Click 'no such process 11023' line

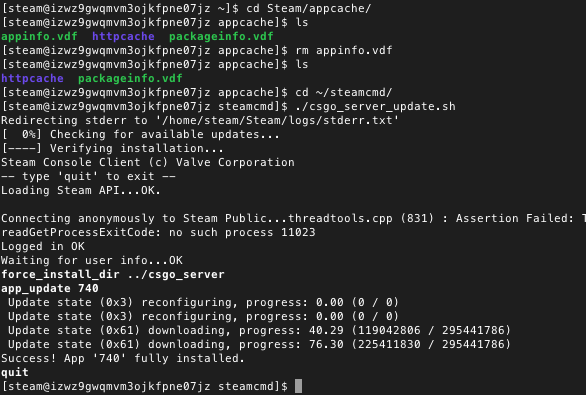(x=158, y=232)
